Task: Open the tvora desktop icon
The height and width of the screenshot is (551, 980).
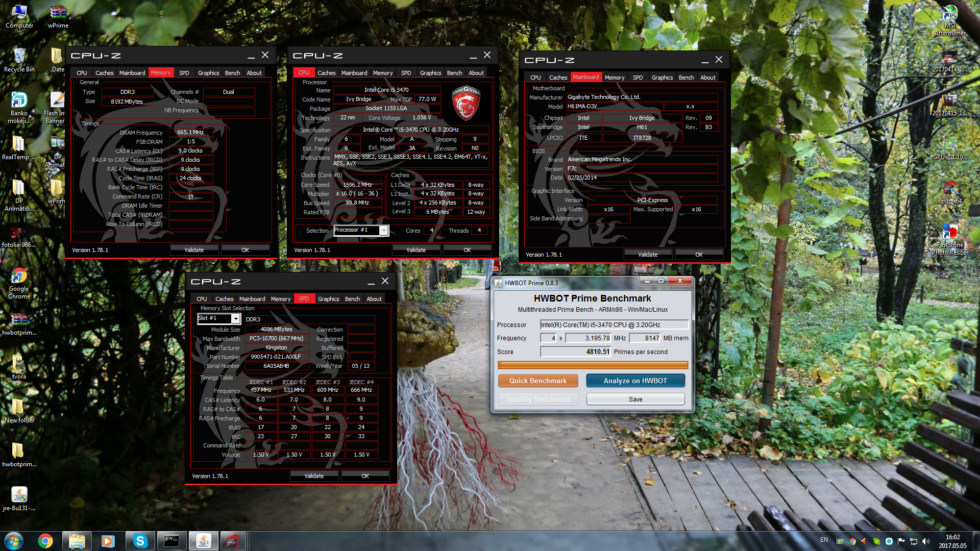Action: [19, 368]
